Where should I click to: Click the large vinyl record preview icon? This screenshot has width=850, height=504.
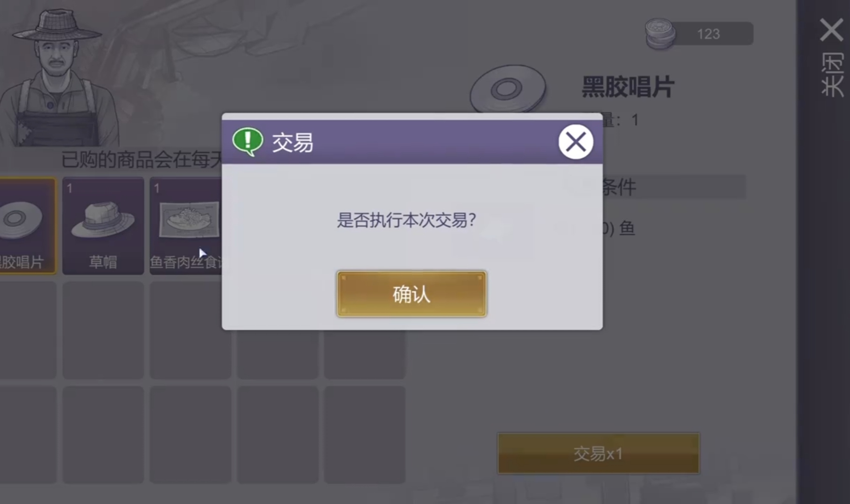[508, 89]
